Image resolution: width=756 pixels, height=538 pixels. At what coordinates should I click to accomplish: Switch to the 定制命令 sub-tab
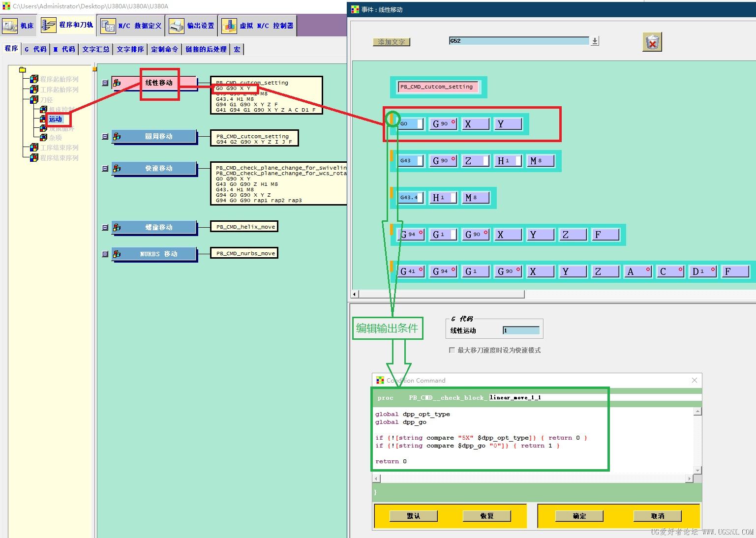(x=165, y=49)
